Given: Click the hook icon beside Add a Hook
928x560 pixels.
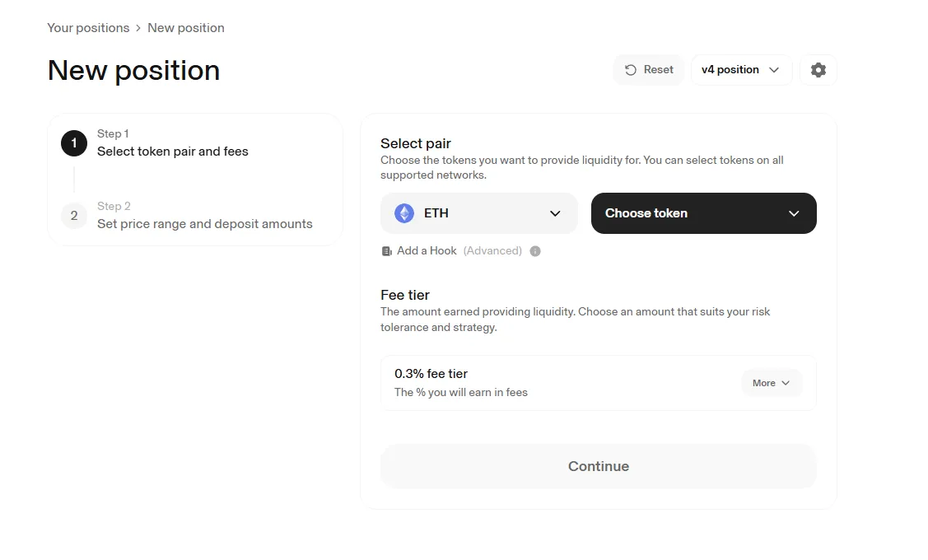Looking at the screenshot, I should 387,251.
